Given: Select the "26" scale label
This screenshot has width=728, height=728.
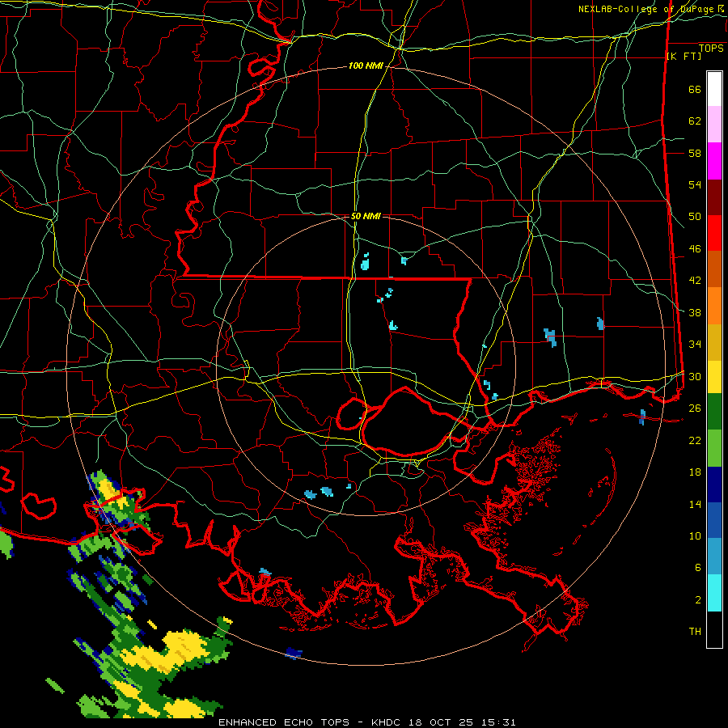Looking at the screenshot, I should coord(695,408).
